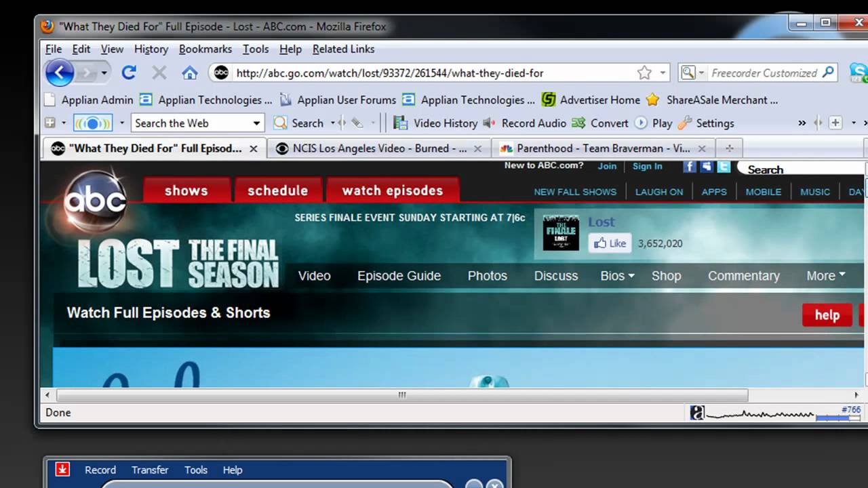Open the back/forward history dropdown

(104, 73)
